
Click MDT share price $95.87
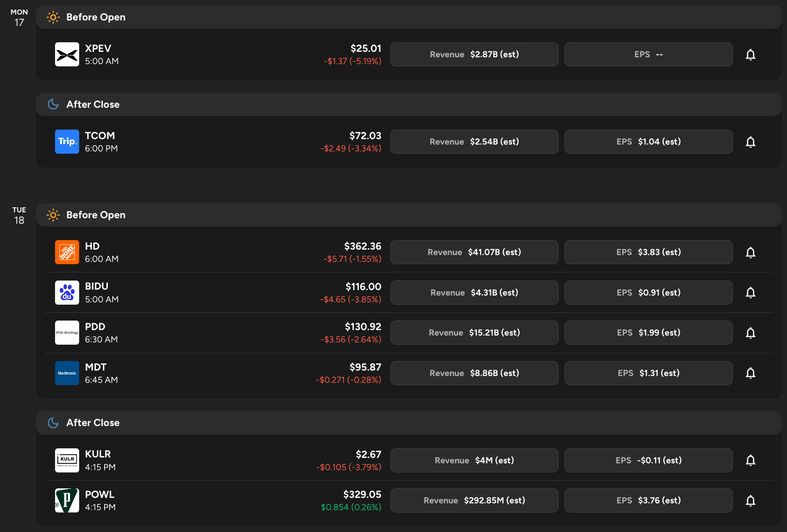tap(366, 367)
